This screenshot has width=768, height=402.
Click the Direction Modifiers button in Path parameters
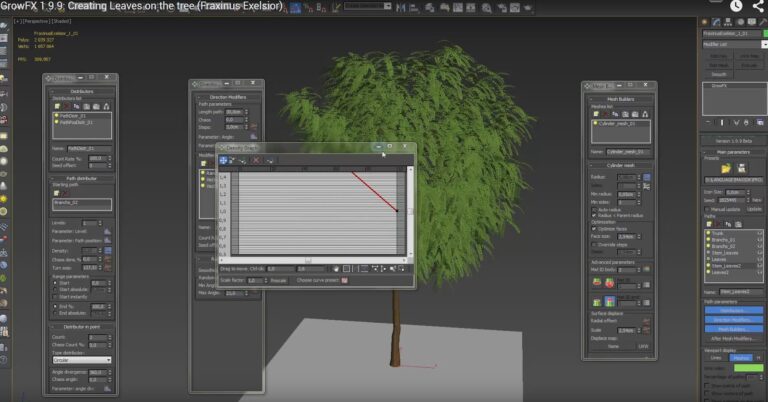pos(733,320)
